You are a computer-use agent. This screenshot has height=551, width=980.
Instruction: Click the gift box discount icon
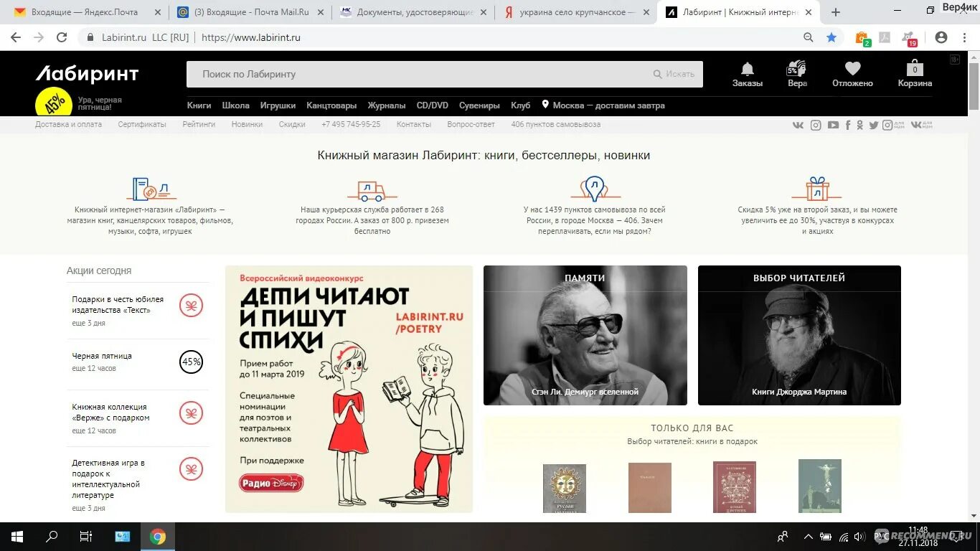[x=817, y=189]
